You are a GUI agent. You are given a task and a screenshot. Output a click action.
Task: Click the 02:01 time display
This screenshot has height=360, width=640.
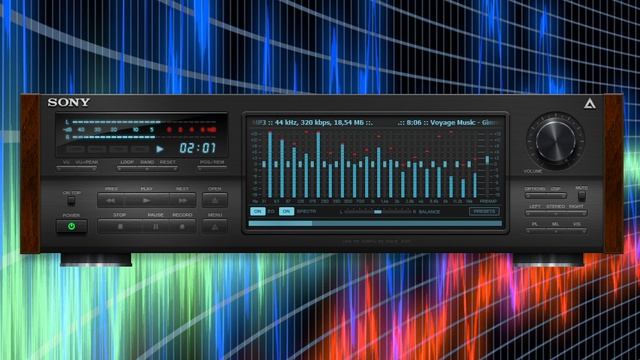click(x=198, y=148)
